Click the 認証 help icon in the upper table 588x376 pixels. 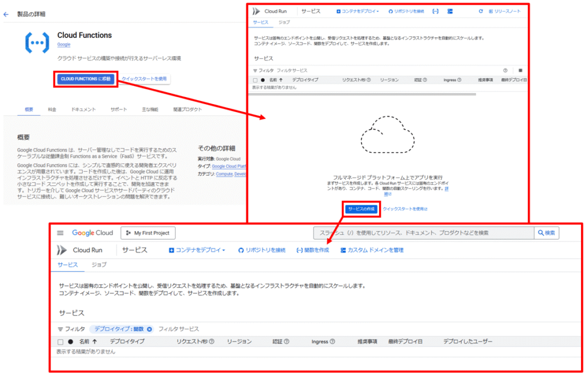click(x=425, y=80)
